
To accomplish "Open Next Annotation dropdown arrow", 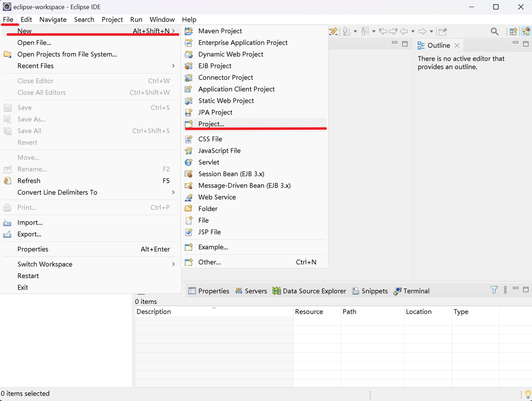I will pos(355,31).
